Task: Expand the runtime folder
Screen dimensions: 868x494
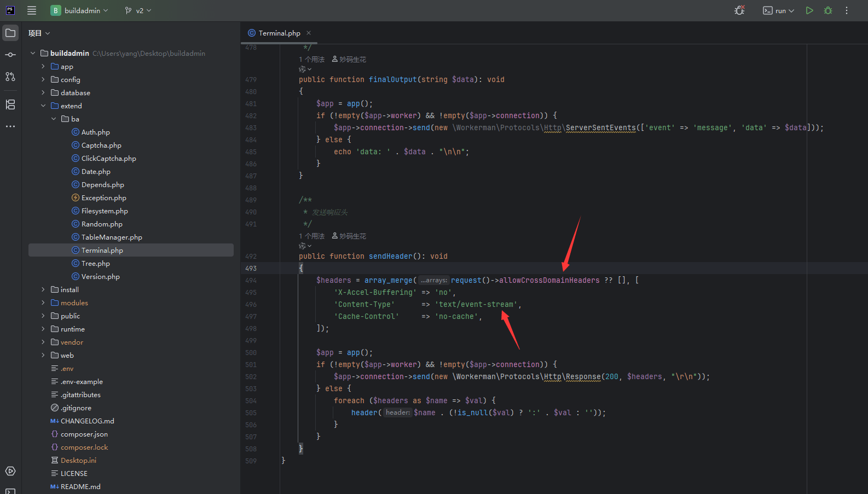Action: tap(43, 329)
